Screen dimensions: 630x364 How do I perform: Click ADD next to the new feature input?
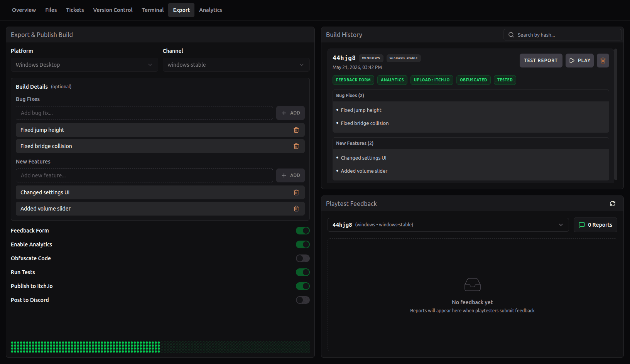(x=291, y=175)
